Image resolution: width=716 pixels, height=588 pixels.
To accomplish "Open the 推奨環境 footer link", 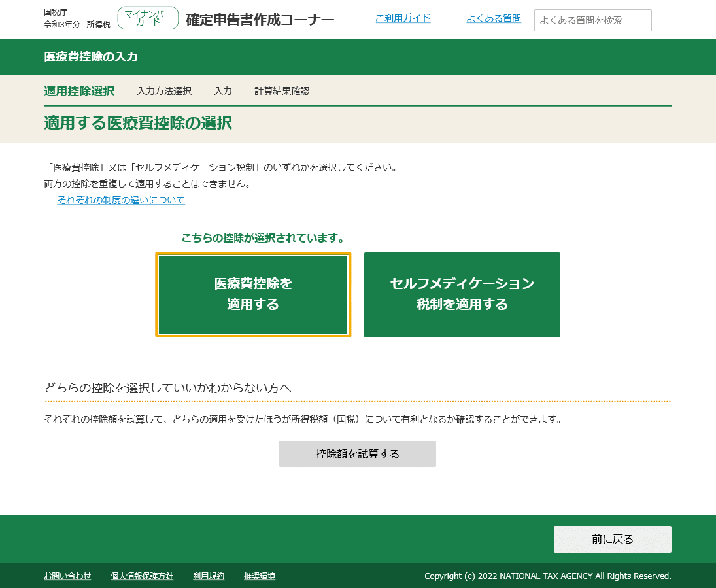I will (x=258, y=576).
